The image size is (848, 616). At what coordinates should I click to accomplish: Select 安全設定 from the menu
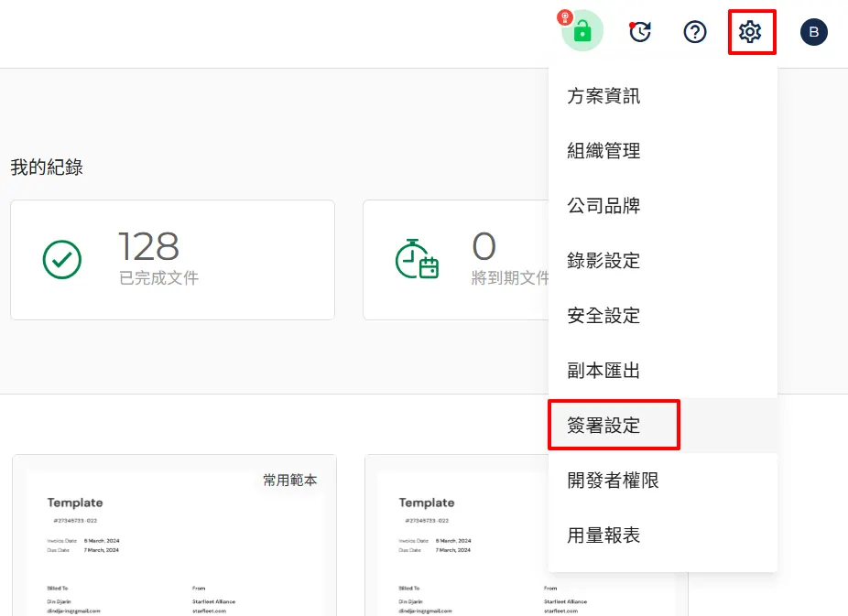[603, 316]
